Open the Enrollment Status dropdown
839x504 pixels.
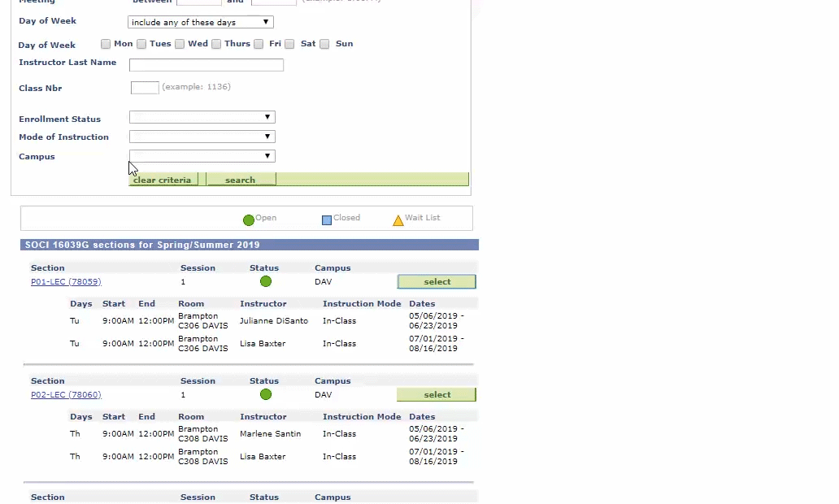coord(202,117)
